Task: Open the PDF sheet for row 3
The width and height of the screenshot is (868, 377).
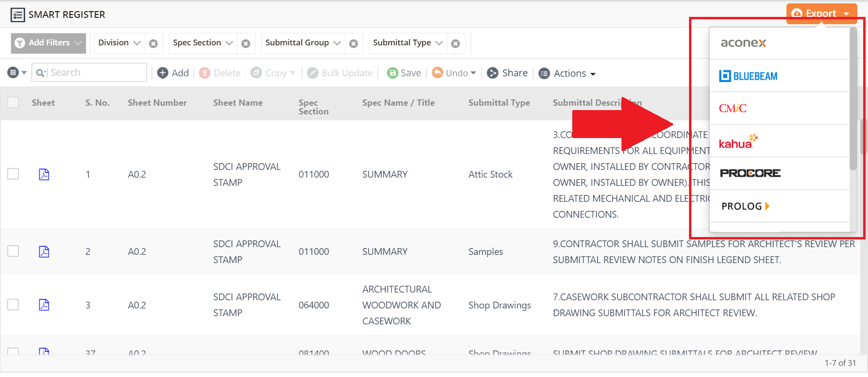Action: (x=44, y=305)
